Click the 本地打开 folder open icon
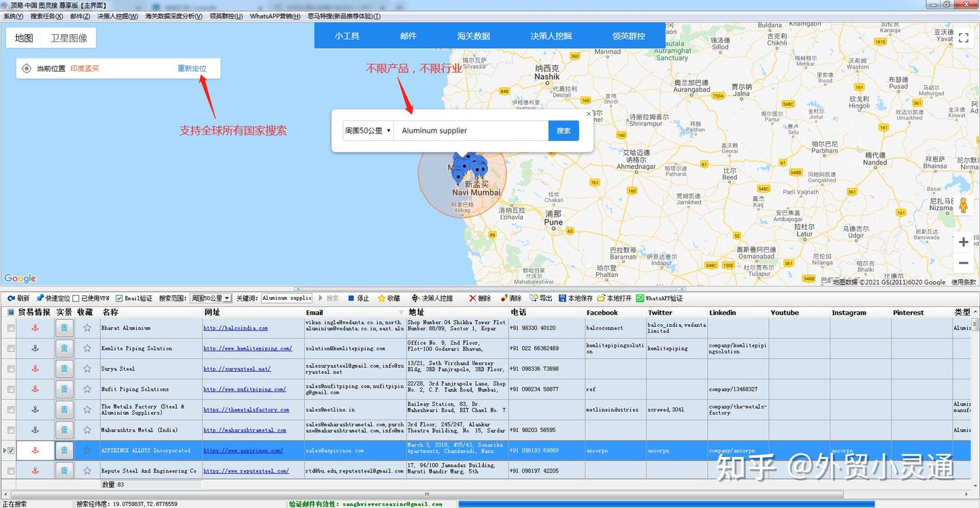The height and width of the screenshot is (508, 980). [602, 298]
